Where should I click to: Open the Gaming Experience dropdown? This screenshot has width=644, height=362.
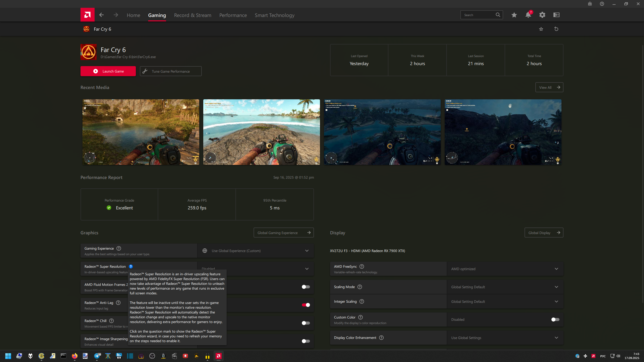[x=255, y=251]
